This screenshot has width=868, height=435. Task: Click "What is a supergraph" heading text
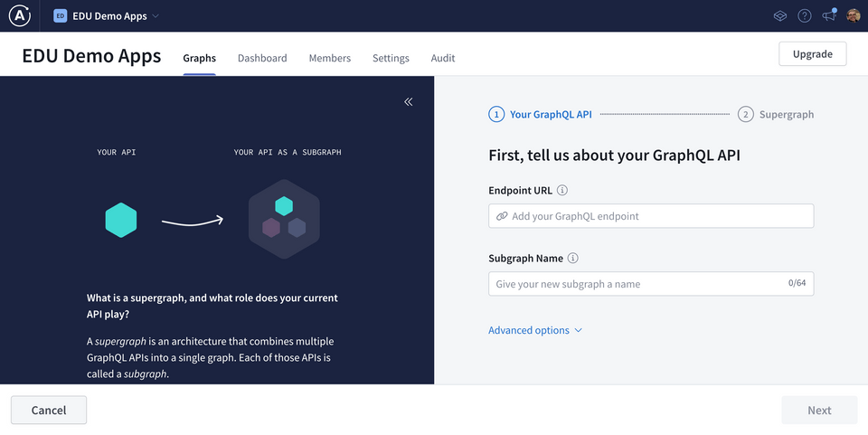[x=212, y=306]
